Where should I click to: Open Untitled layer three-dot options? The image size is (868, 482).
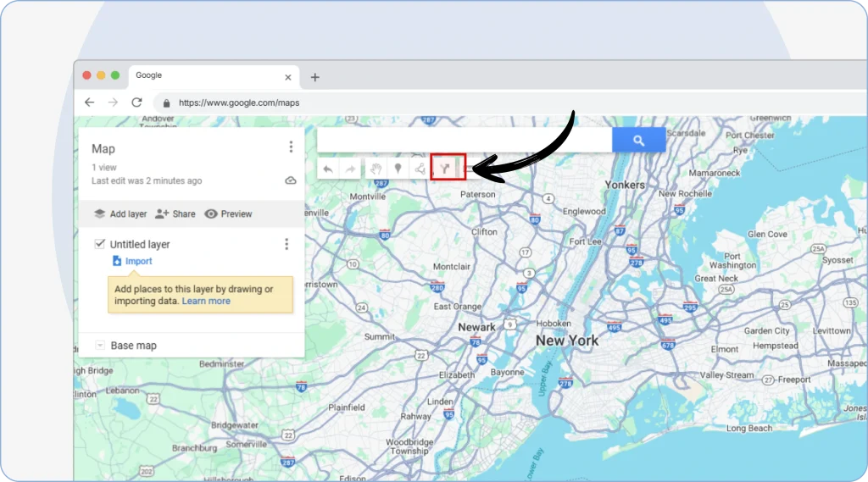click(287, 244)
